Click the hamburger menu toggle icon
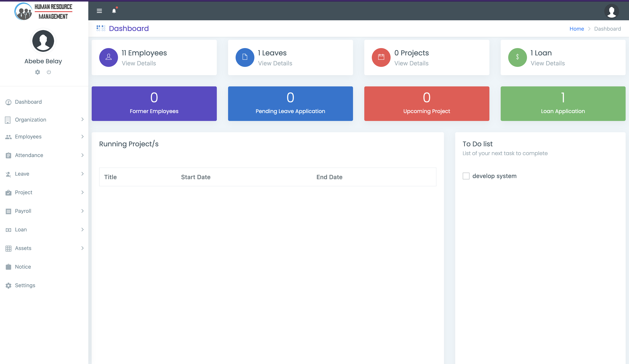Screen dimensions: 629x364 pyautogui.click(x=99, y=11)
